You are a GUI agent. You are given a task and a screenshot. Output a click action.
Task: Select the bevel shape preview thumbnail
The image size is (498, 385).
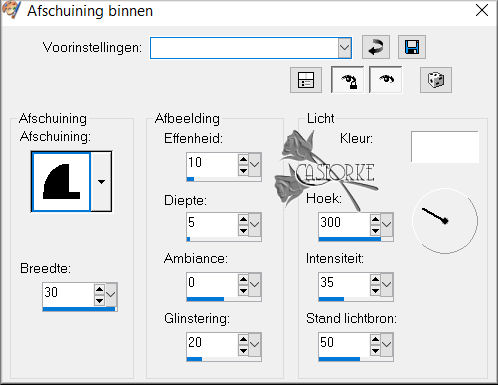61,182
